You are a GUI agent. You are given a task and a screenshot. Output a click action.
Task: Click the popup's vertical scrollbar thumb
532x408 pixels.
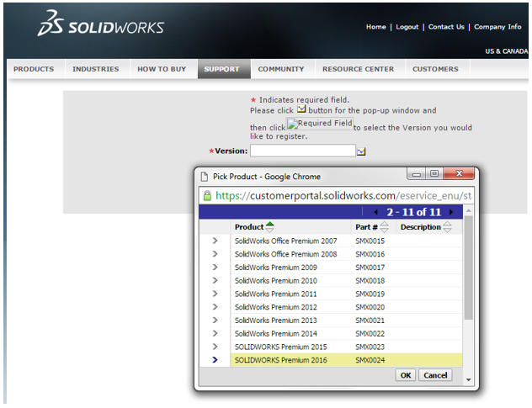[468, 268]
